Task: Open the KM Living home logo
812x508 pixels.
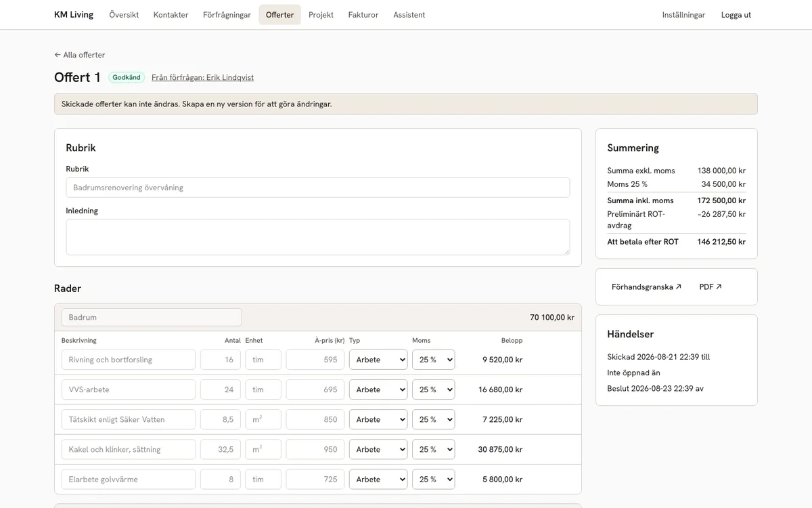Action: 74,15
